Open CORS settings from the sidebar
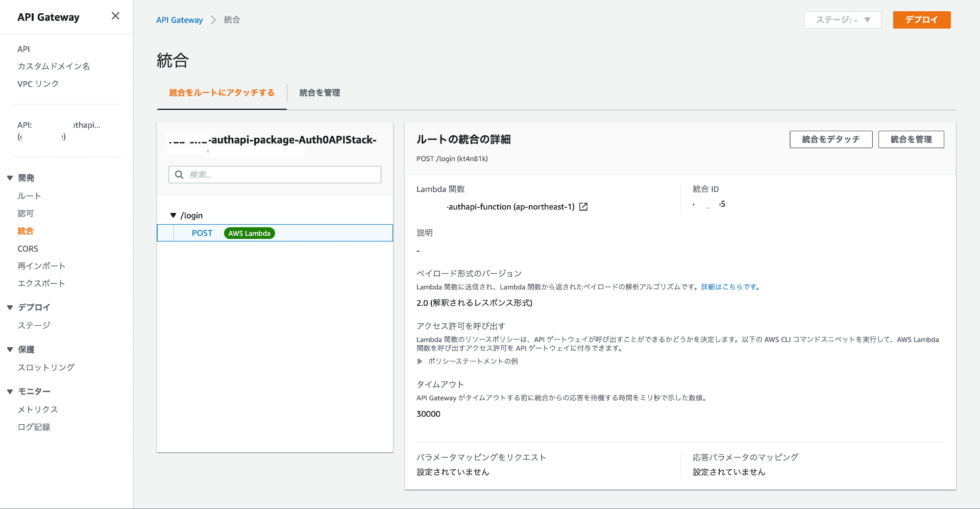Image resolution: width=980 pixels, height=509 pixels. tap(28, 249)
